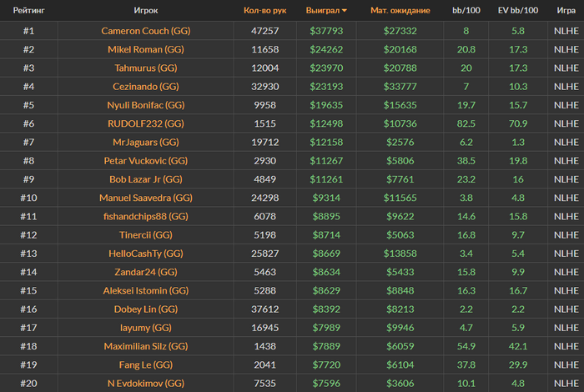Screen dimensions: 584x392
Task: Click the EV bb/100 column header
Action: coord(518,10)
